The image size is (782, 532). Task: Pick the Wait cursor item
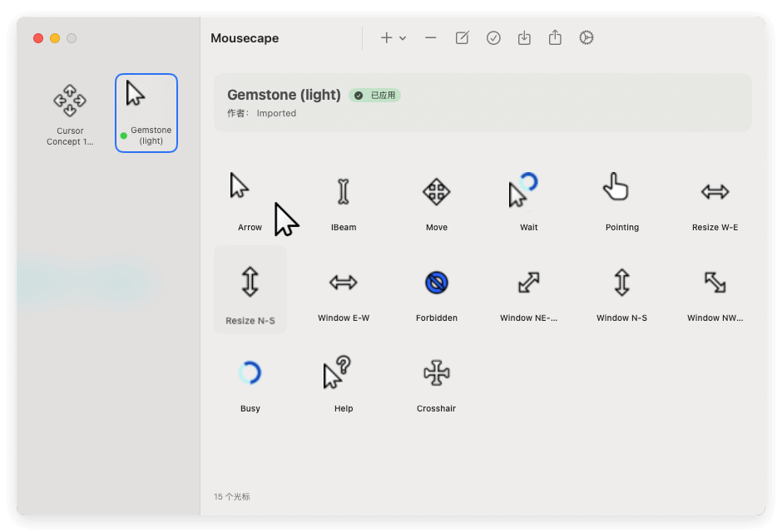(528, 199)
